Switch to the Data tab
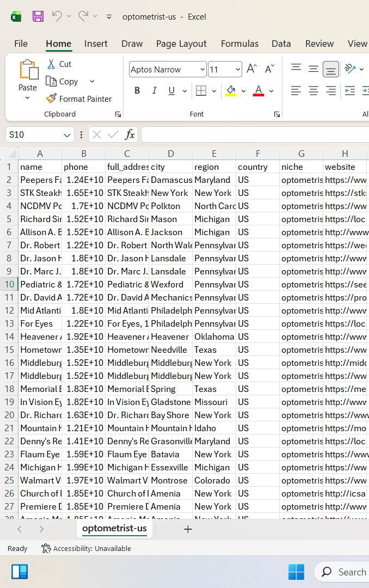 point(281,44)
